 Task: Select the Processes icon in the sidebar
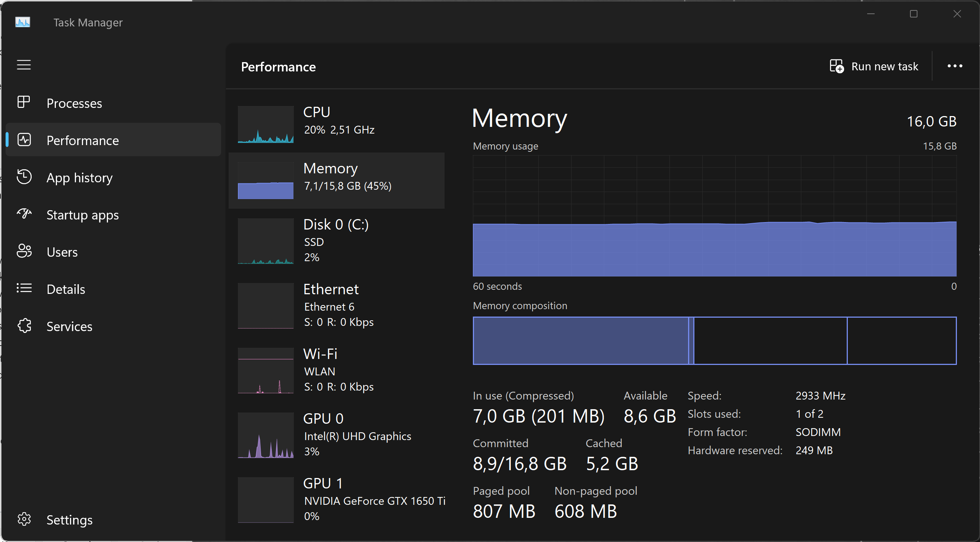[x=24, y=102]
